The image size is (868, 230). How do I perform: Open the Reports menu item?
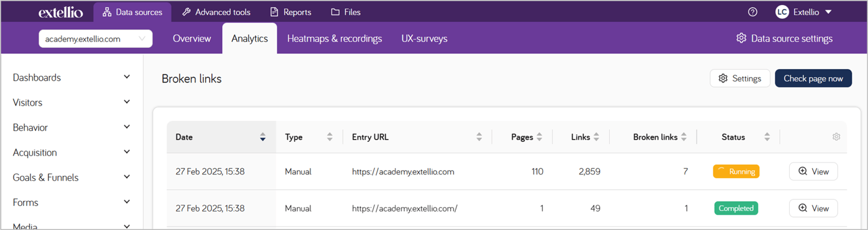(291, 12)
